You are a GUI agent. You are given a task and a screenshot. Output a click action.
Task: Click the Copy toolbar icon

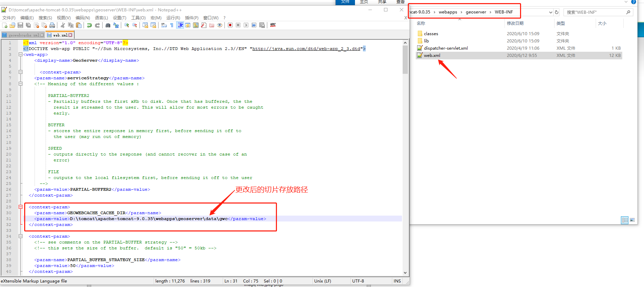pyautogui.click(x=71, y=25)
